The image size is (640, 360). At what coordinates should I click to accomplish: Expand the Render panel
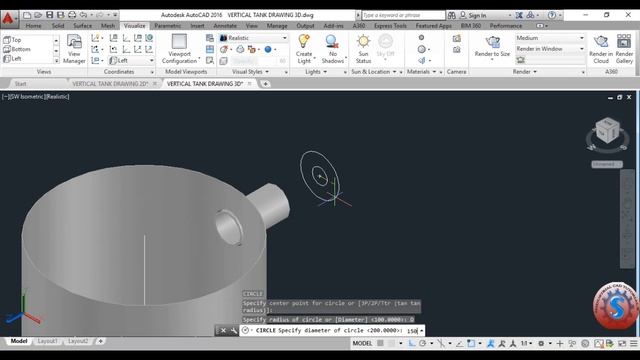coord(525,72)
